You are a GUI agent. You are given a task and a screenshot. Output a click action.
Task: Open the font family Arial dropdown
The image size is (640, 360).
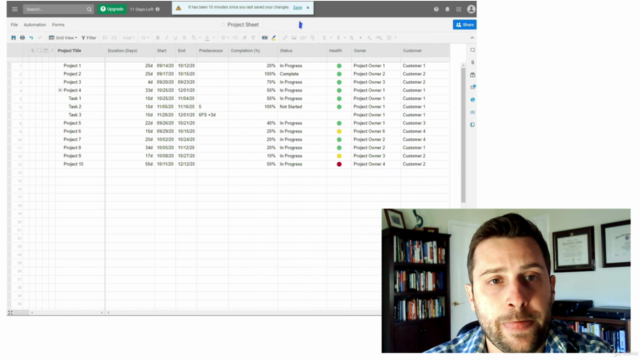(129, 38)
